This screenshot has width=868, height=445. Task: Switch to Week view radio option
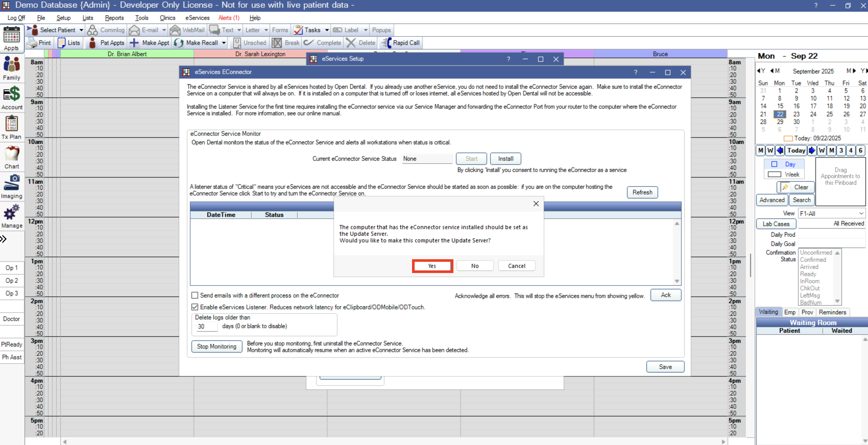[774, 174]
